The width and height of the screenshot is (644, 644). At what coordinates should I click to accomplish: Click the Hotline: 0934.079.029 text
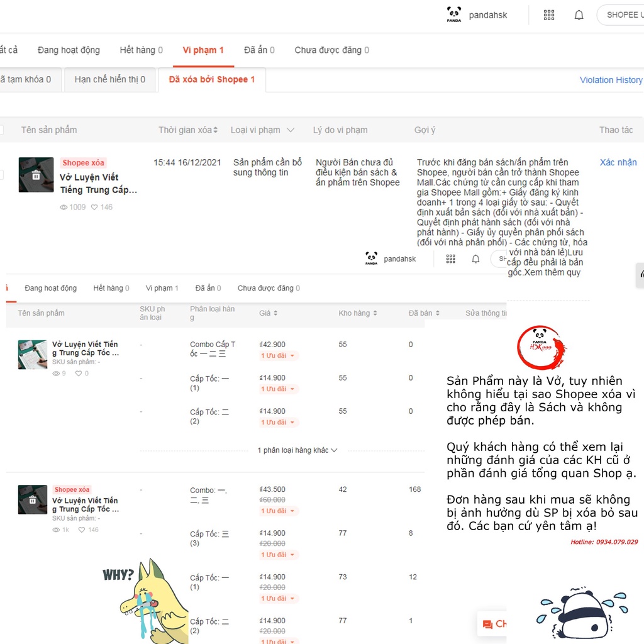click(x=604, y=542)
